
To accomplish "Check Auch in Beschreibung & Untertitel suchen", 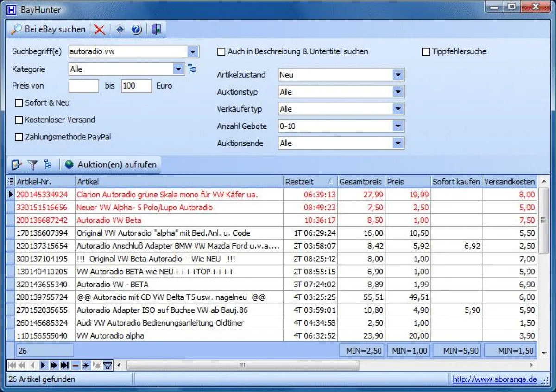I will pos(221,52).
